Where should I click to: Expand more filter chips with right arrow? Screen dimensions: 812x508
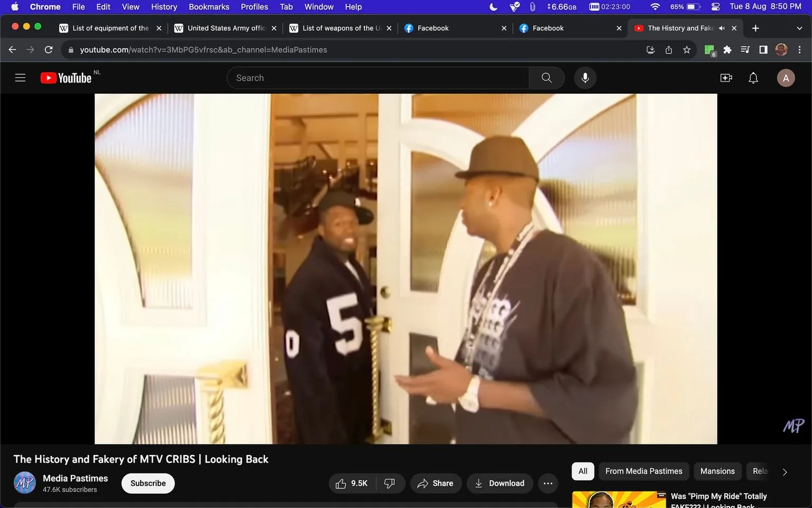785,471
